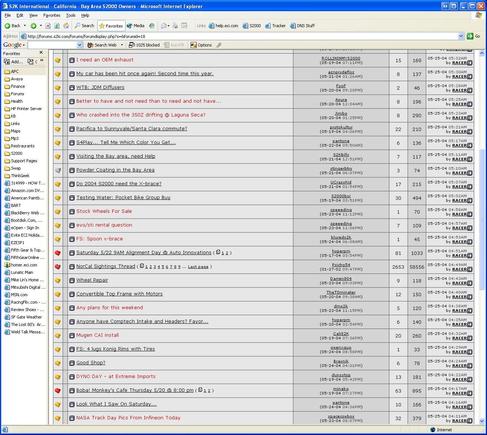Open the History icon in toolbar
This screenshot has height=435, width=487.
(x=152, y=26)
